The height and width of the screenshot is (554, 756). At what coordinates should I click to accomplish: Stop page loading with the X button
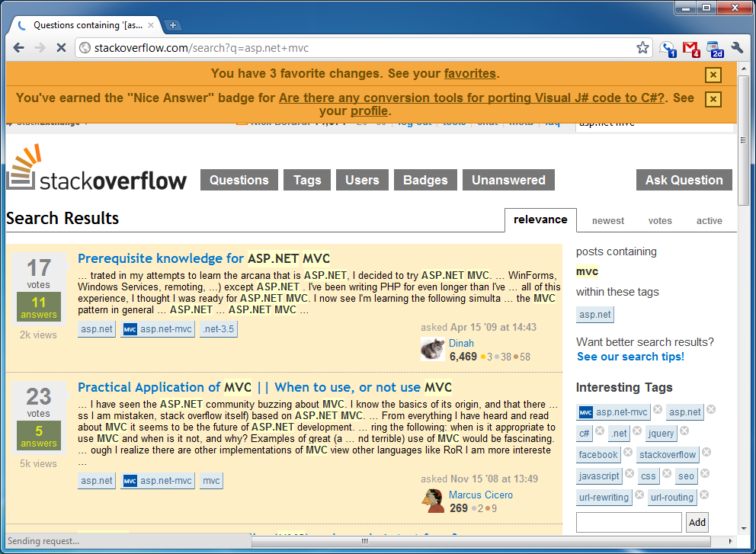[61, 48]
